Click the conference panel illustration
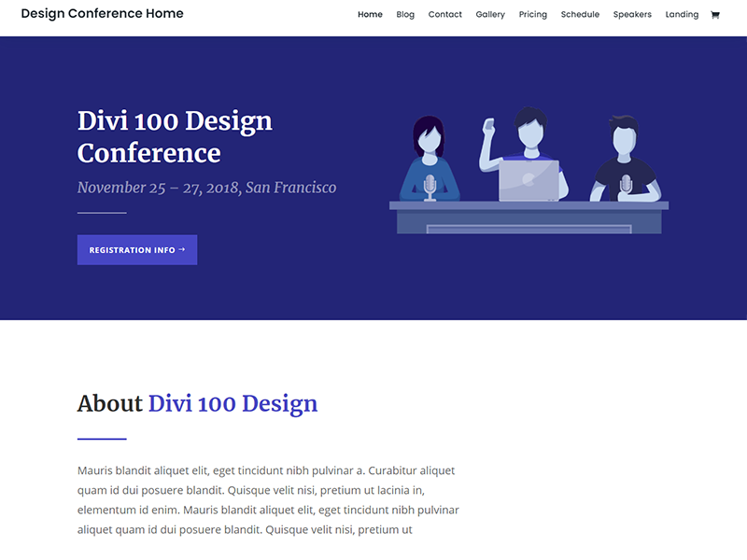The width and height of the screenshot is (747, 560). coord(529,170)
